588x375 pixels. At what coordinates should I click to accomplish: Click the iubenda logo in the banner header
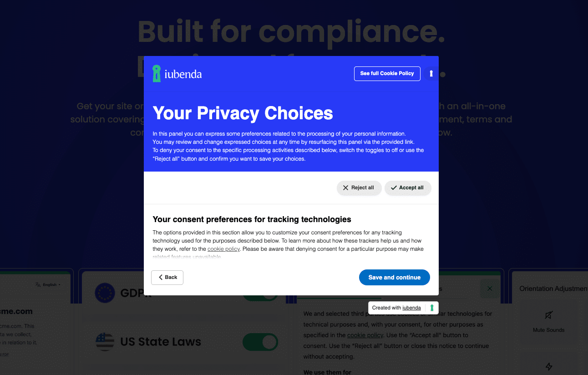pyautogui.click(x=177, y=73)
